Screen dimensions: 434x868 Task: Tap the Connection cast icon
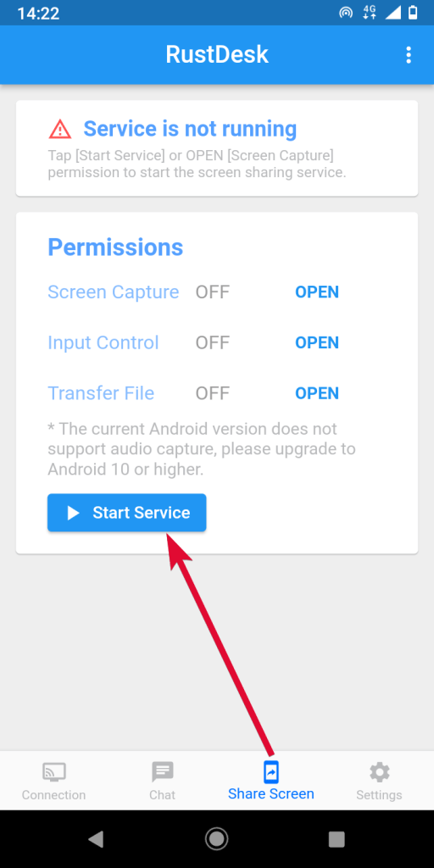tap(53, 771)
